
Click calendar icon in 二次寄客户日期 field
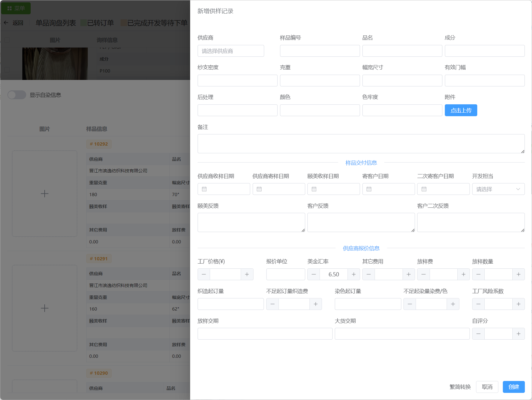[424, 189]
